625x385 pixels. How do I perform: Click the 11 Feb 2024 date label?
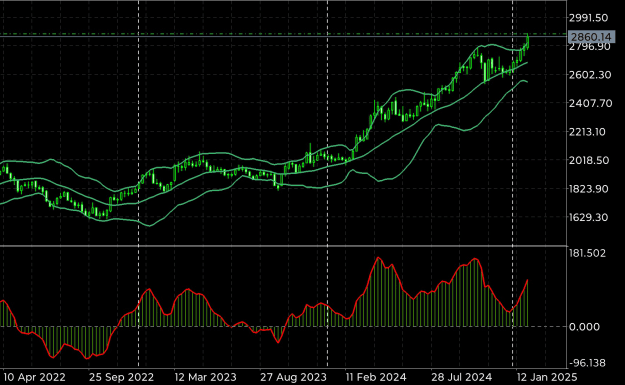(x=375, y=377)
